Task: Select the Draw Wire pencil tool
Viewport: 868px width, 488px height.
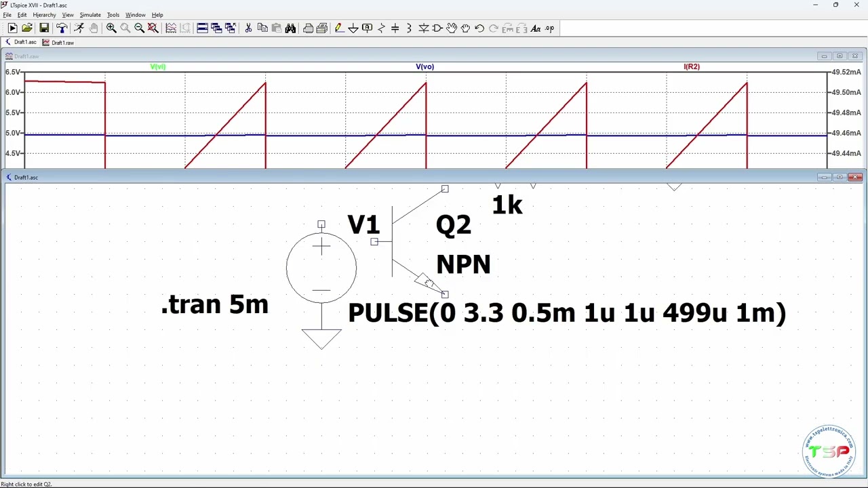Action: click(x=339, y=28)
